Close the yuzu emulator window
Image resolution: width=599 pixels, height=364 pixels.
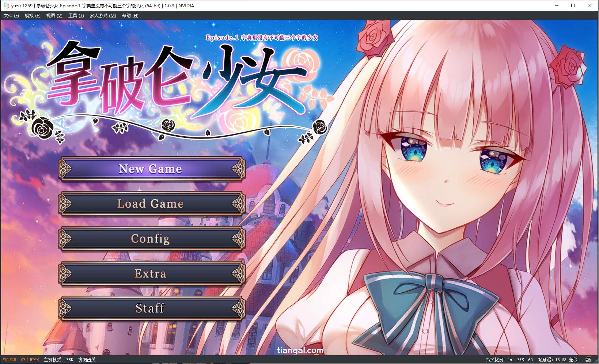point(590,5)
